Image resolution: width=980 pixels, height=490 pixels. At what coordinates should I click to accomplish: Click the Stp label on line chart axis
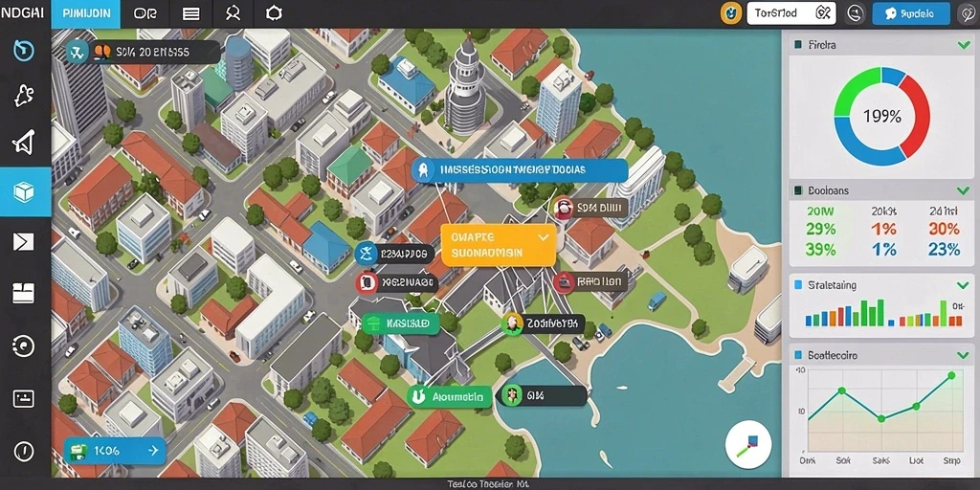click(951, 460)
